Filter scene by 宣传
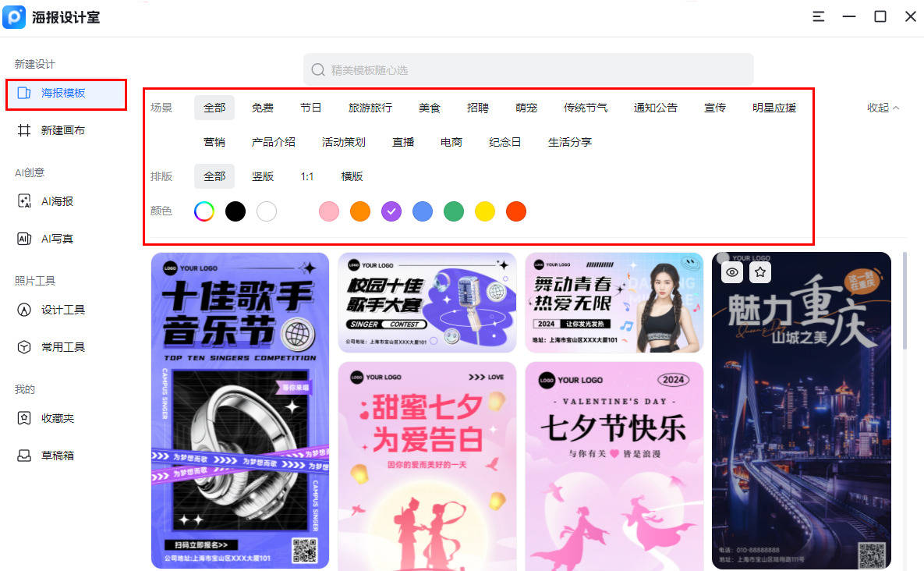Viewport: 924px width, 571px height. click(715, 108)
